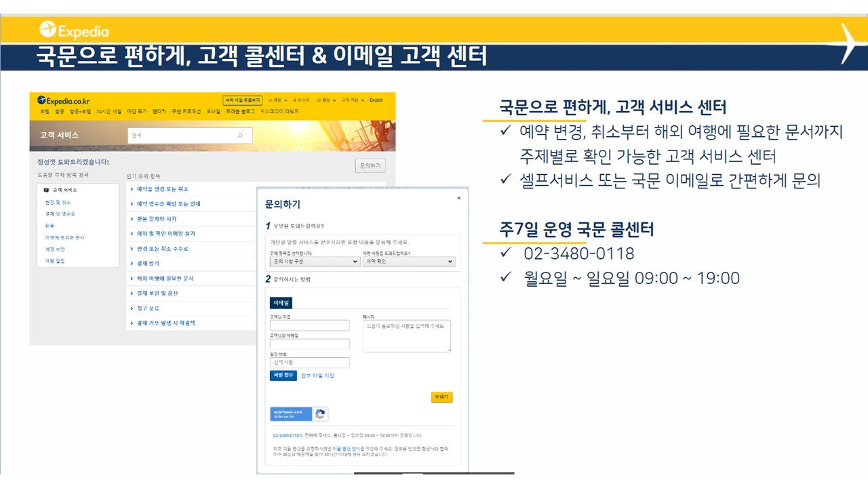Open the 모바일 navigation item
This screenshot has height=488, width=868.
click(214, 111)
